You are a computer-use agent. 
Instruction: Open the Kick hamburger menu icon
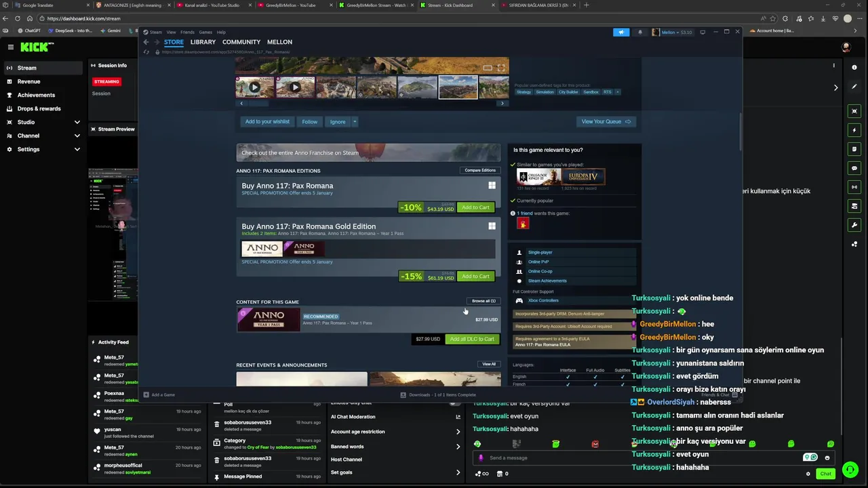coord(11,47)
